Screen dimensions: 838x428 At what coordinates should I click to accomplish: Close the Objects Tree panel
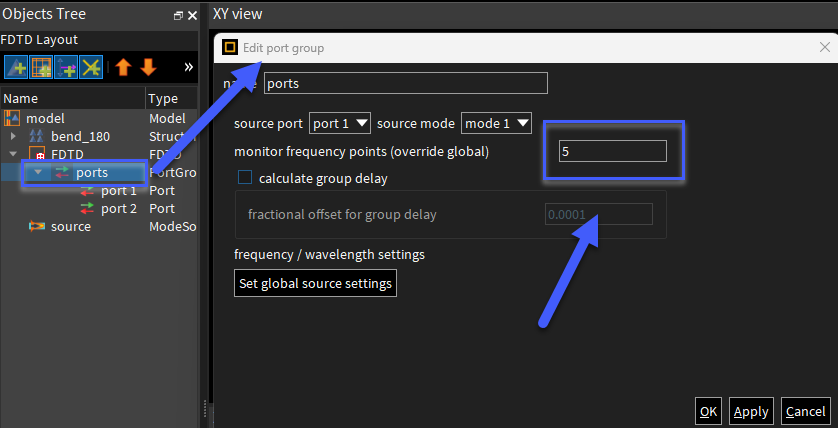click(192, 16)
